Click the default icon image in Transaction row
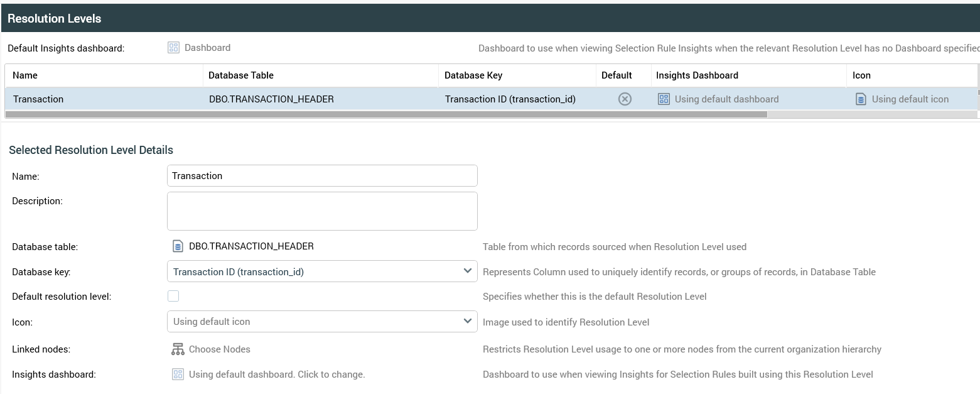 coord(861,99)
